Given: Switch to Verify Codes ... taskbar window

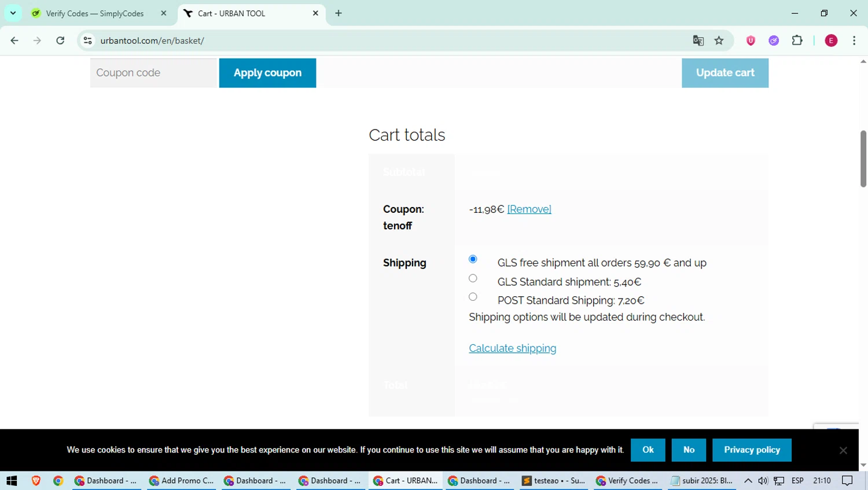Looking at the screenshot, I should click(x=627, y=481).
